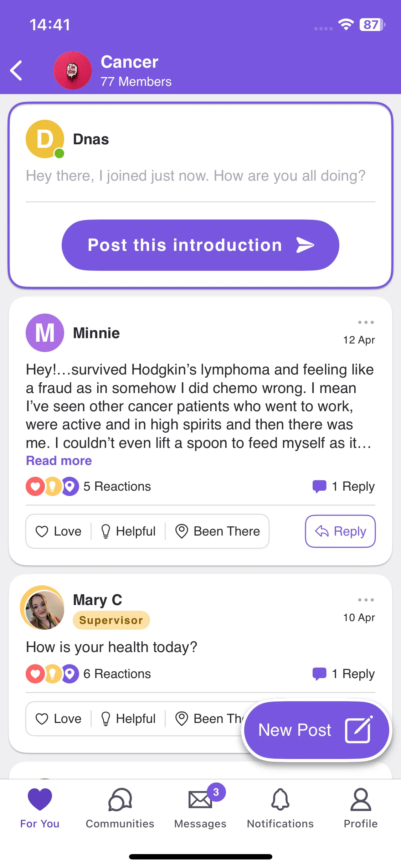The width and height of the screenshot is (401, 868).
Task: Switch to the Communities tab
Action: (x=120, y=808)
